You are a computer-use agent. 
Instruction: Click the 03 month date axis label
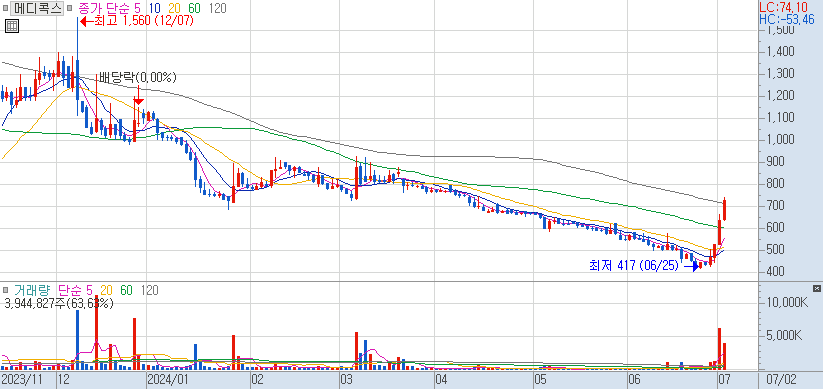346,379
